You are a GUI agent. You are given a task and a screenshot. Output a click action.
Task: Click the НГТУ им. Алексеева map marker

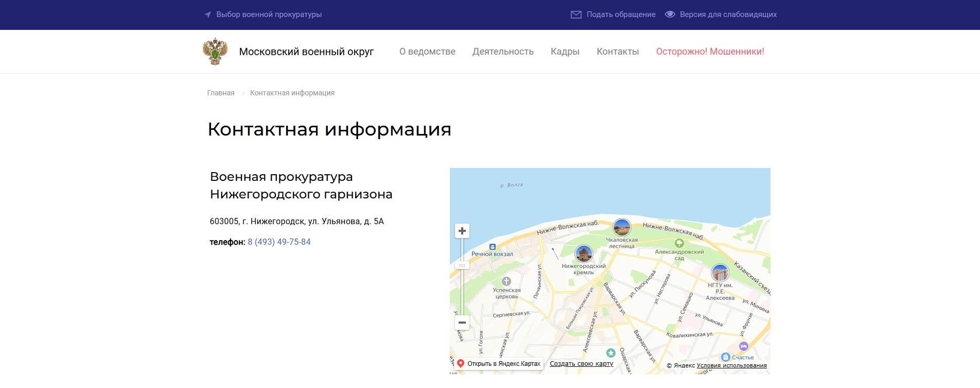(720, 273)
